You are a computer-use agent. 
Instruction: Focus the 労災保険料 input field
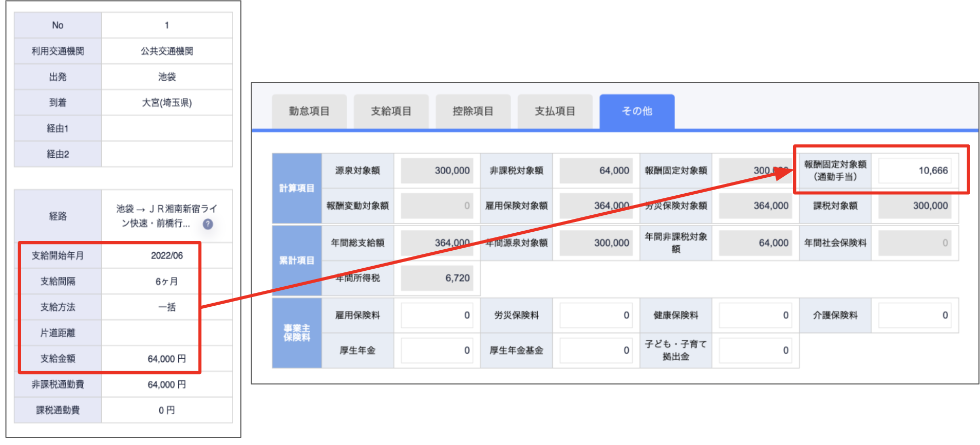coord(596,316)
